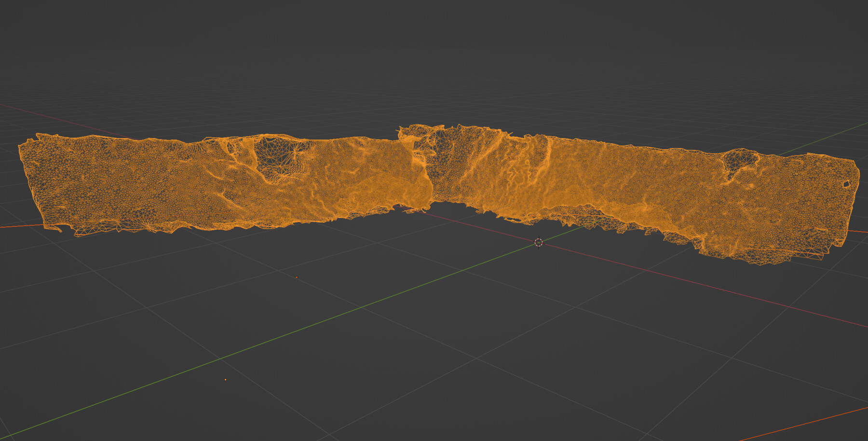Click the top edge of the right mesh
868x441 pixels.
603,142
